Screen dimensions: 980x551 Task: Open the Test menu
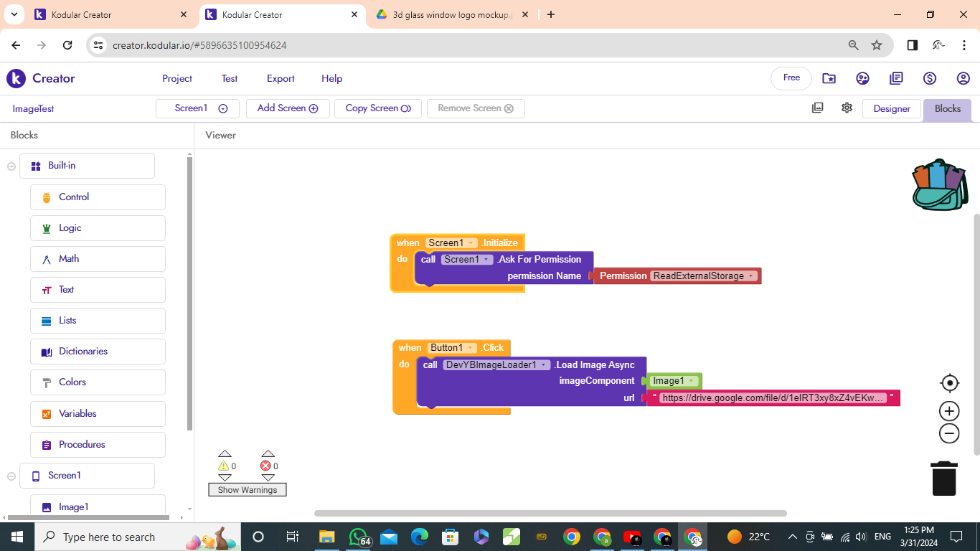230,78
